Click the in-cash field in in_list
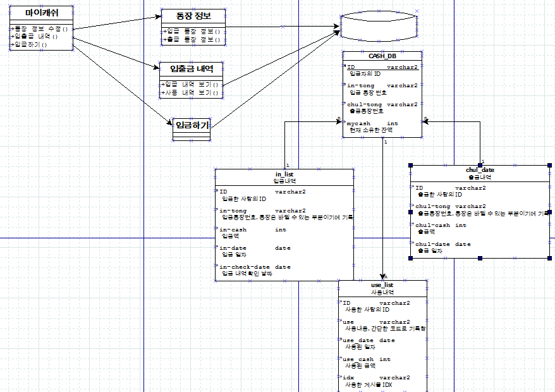 point(233,230)
